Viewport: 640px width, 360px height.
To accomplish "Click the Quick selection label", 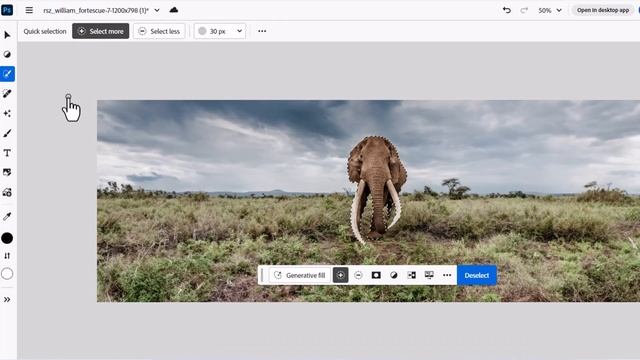I will (x=45, y=31).
